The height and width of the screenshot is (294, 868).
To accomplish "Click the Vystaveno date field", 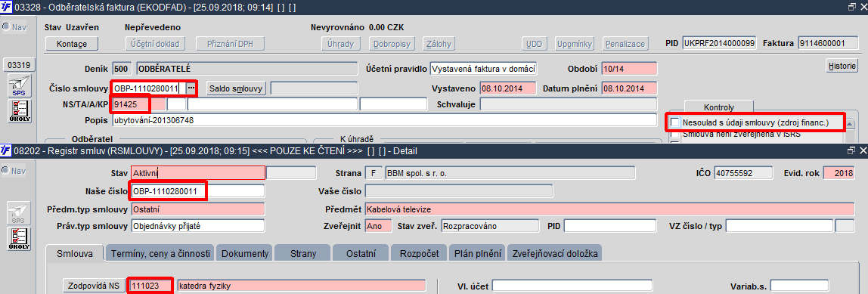I will click(508, 88).
